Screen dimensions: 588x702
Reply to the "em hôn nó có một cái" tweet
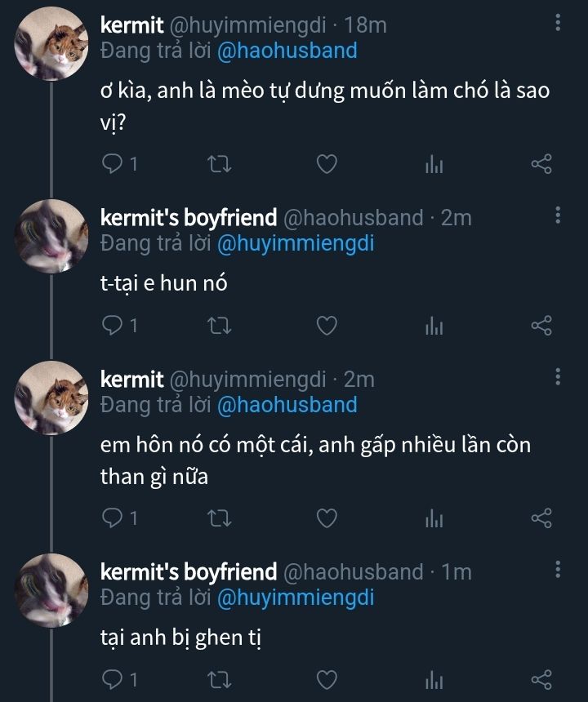pos(112,518)
